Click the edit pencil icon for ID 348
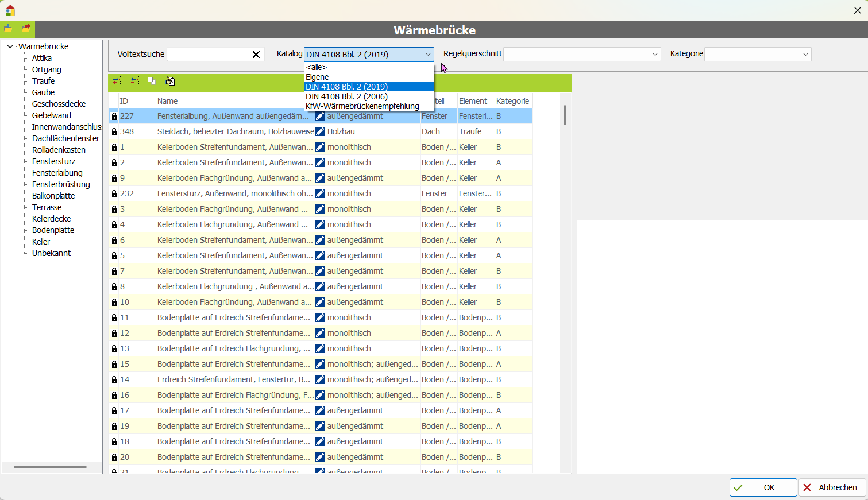This screenshot has width=868, height=500. coord(320,131)
